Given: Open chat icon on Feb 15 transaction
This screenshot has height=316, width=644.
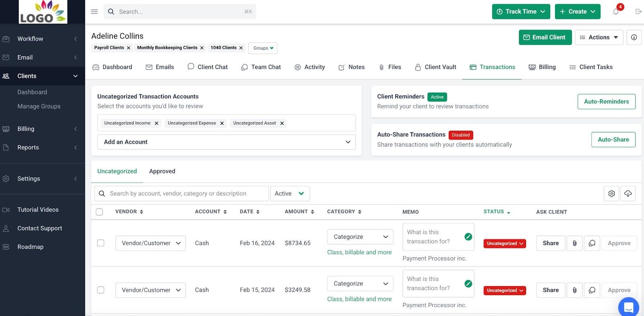Looking at the screenshot, I should tap(592, 290).
